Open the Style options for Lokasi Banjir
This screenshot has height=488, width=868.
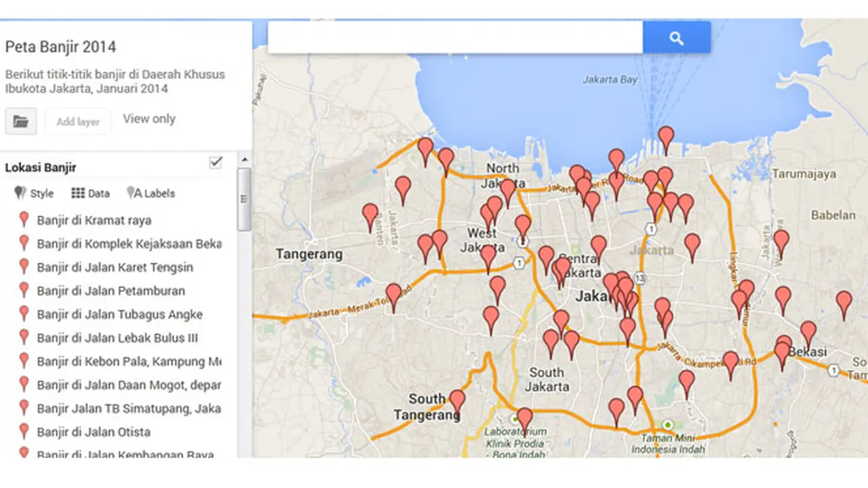(x=33, y=193)
